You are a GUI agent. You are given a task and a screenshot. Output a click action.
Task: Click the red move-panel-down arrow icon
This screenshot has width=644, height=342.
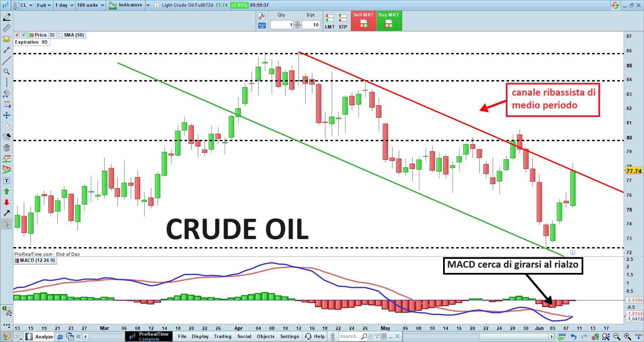tap(17, 35)
